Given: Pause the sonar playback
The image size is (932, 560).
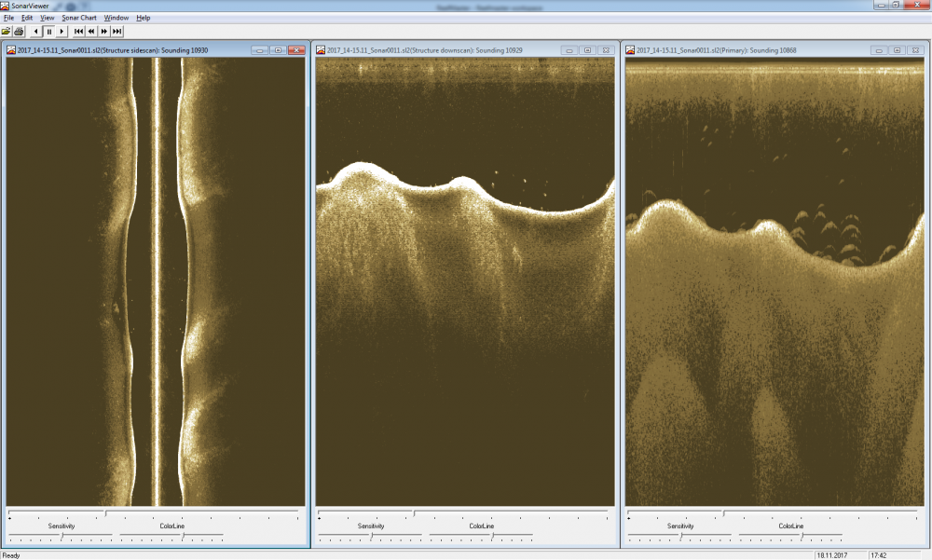Looking at the screenshot, I should click(x=48, y=31).
